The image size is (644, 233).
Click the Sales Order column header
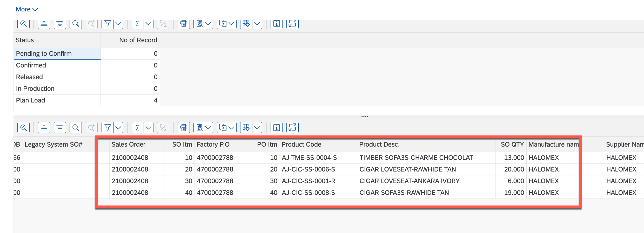129,145
